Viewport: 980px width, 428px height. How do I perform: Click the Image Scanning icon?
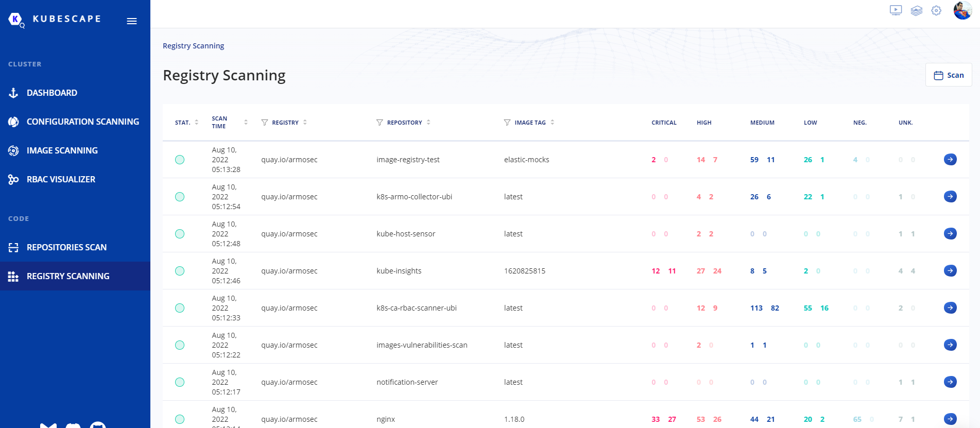coord(13,150)
